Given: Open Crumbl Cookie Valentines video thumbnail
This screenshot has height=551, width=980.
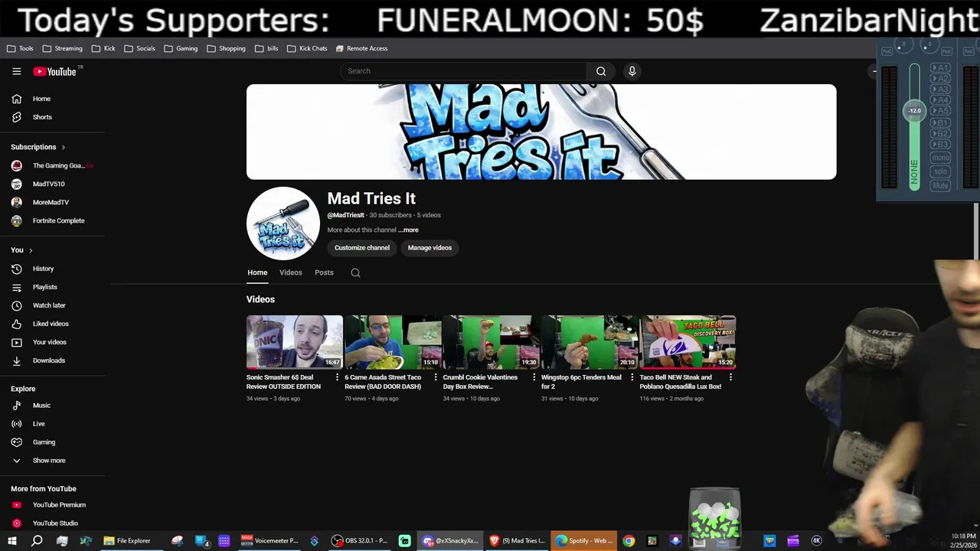Looking at the screenshot, I should pyautogui.click(x=492, y=342).
